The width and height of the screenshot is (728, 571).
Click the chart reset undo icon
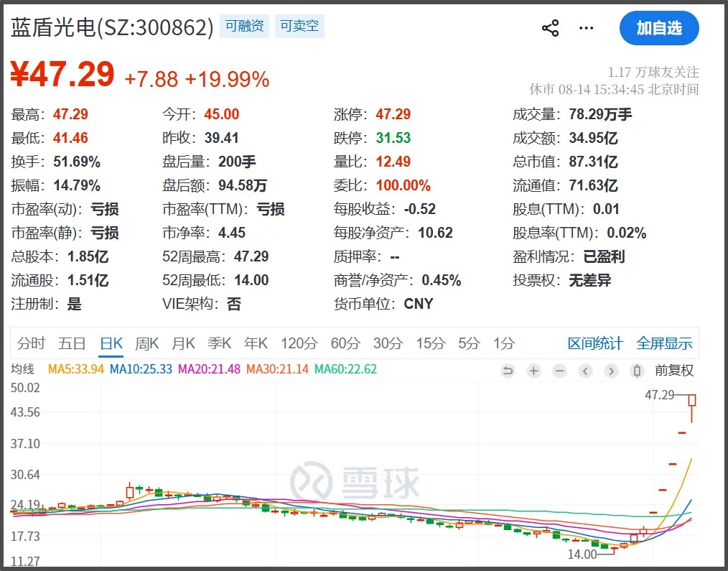[508, 371]
